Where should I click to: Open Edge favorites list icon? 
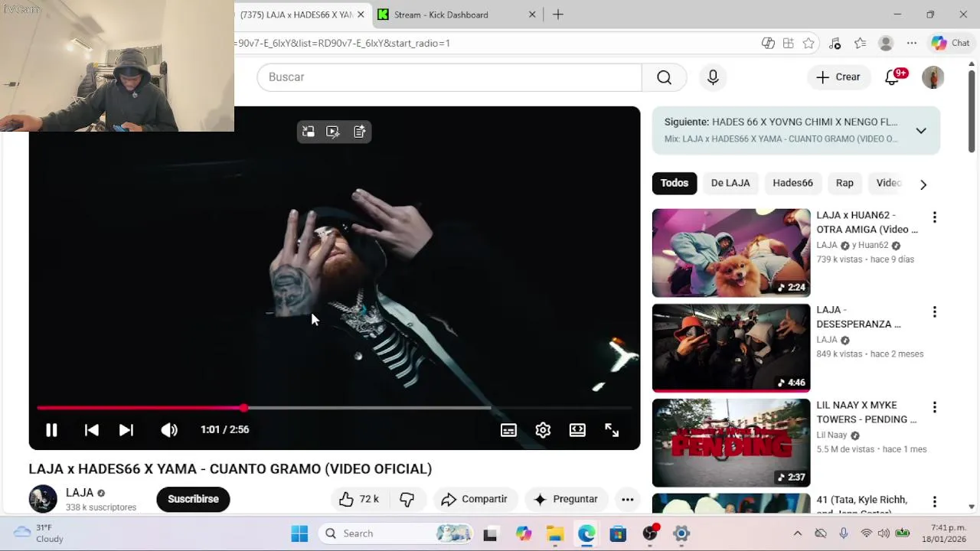coord(860,43)
